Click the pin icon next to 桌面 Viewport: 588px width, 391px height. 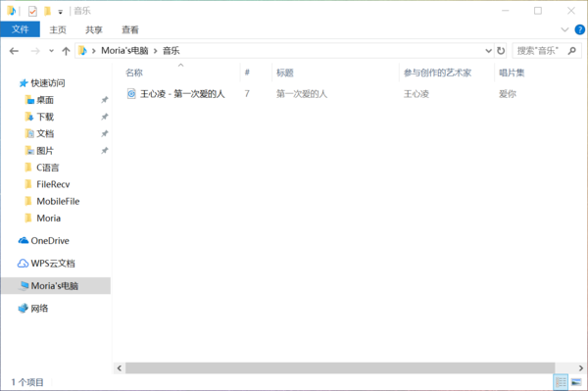pos(105,100)
